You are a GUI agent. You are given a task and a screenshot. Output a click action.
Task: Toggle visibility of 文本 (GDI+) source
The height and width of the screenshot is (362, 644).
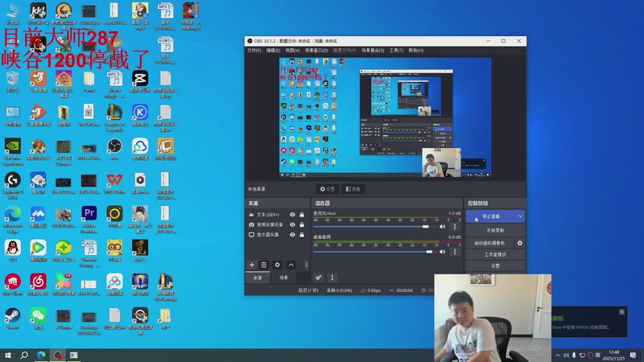[x=292, y=215]
